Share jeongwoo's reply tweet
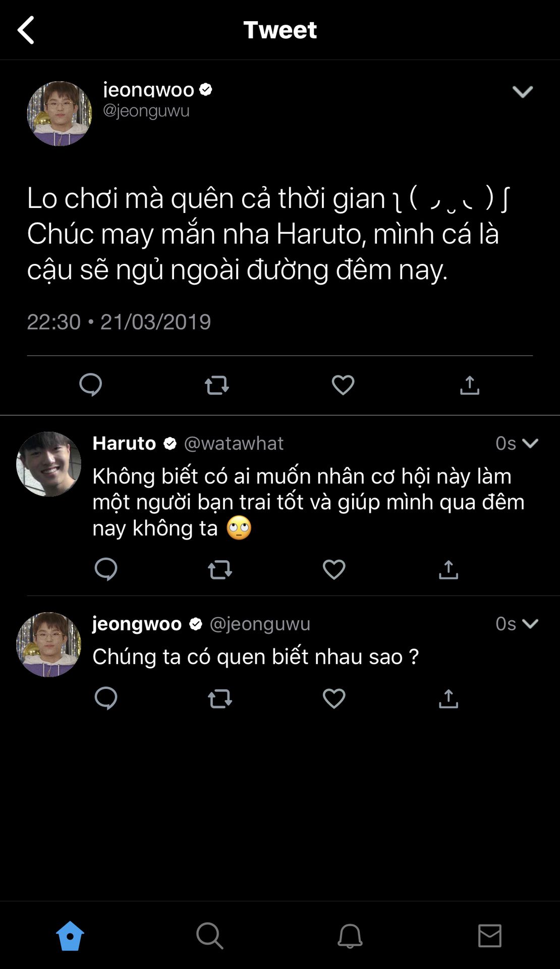The width and height of the screenshot is (560, 969). [x=448, y=699]
